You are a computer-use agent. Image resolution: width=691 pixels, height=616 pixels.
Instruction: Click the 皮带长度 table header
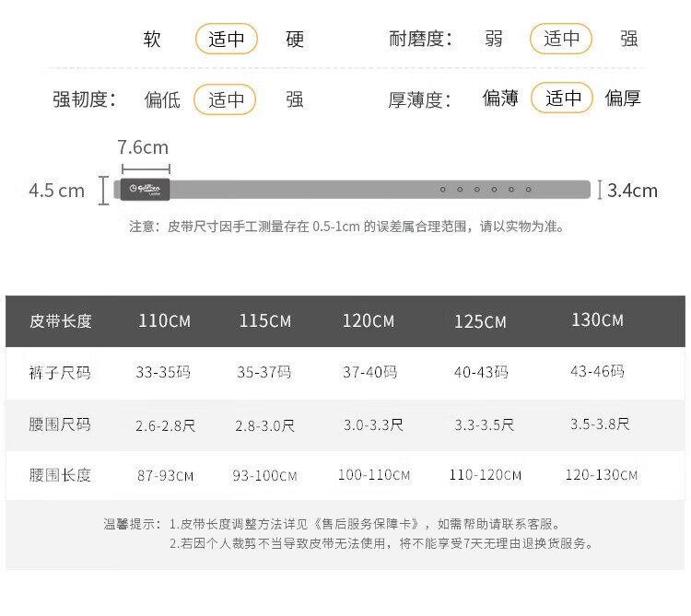(61, 321)
